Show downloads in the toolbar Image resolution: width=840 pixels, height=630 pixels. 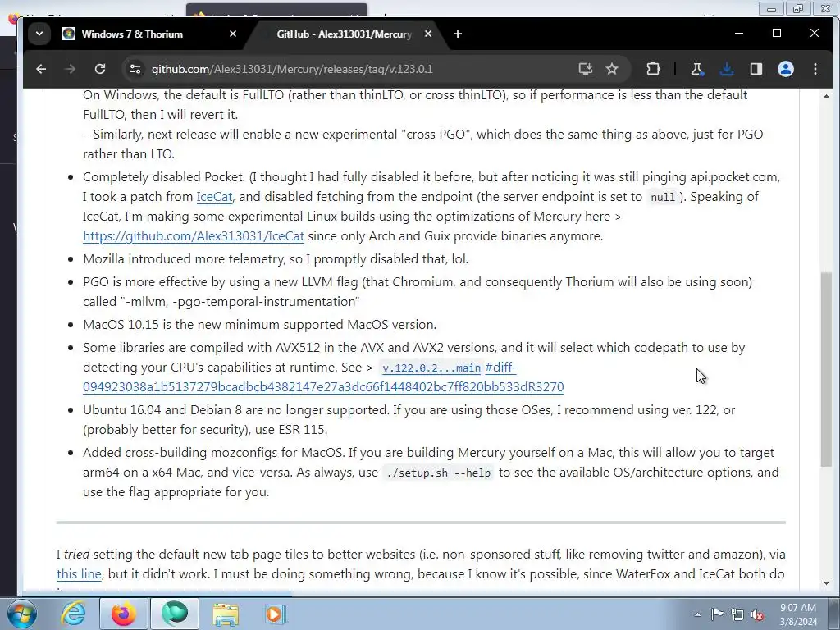727,69
